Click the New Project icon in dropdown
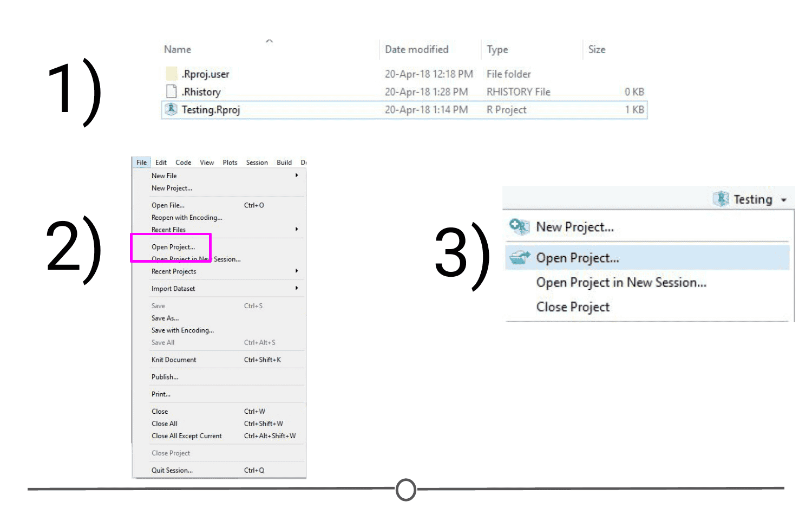The width and height of the screenshot is (812, 508). click(x=519, y=226)
